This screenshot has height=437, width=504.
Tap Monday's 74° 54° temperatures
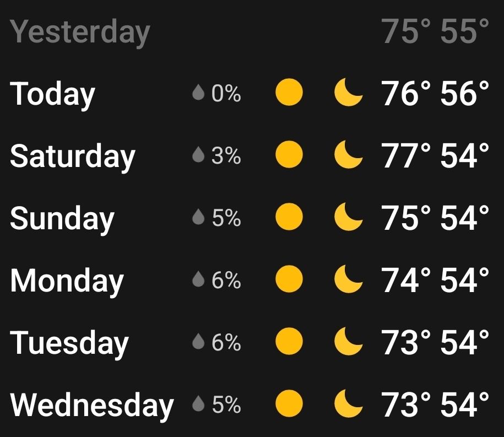pyautogui.click(x=435, y=280)
